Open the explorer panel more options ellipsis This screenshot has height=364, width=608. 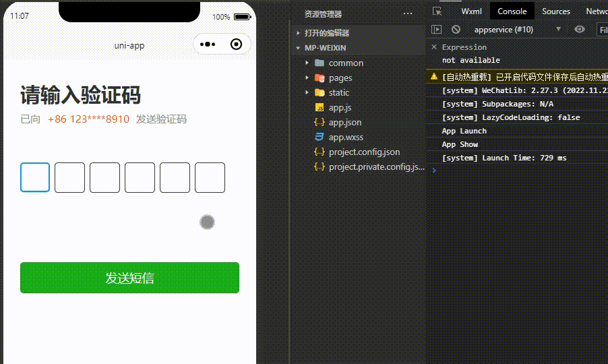408,14
